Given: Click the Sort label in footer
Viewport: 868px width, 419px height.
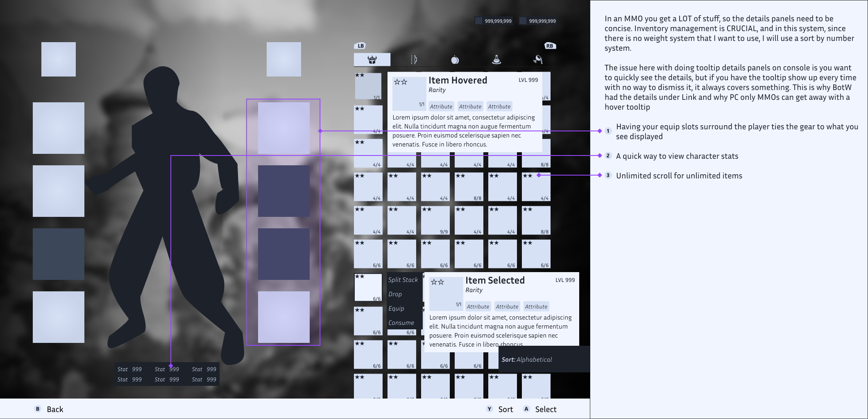Looking at the screenshot, I should pyautogui.click(x=505, y=409).
